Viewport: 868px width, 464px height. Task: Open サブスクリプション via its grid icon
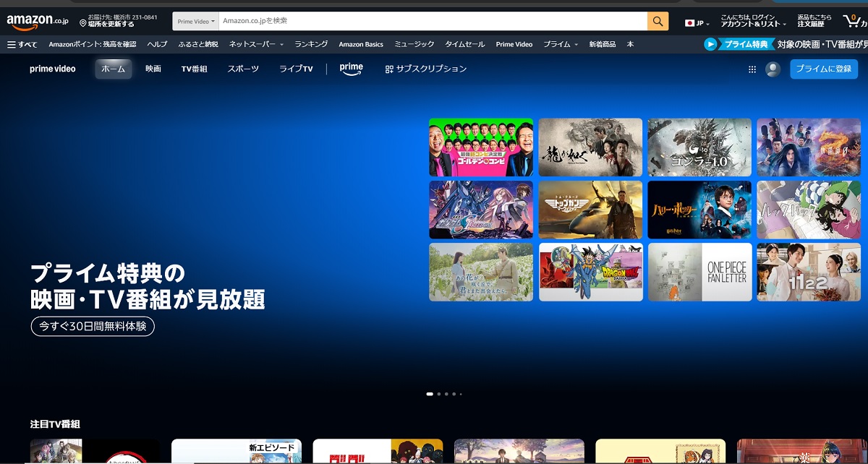pos(388,69)
